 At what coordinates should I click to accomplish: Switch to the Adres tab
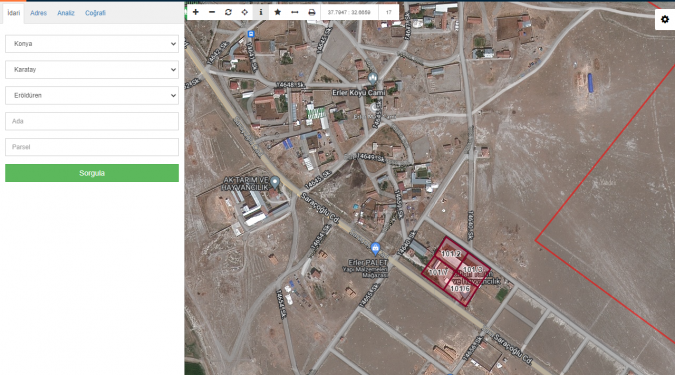(x=38, y=13)
